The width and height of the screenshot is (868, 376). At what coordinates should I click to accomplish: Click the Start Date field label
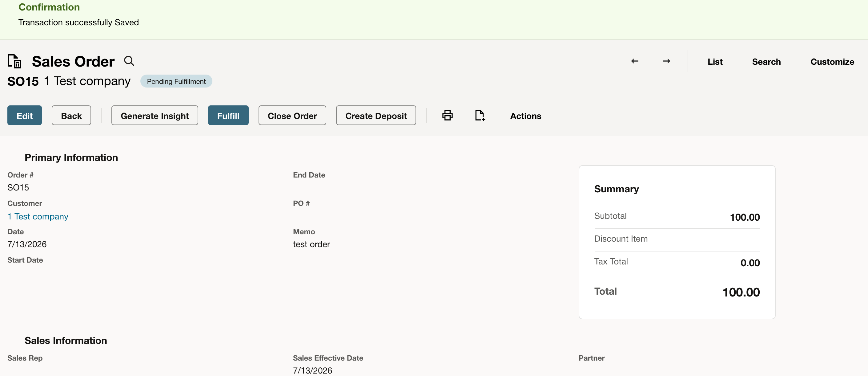(x=25, y=260)
